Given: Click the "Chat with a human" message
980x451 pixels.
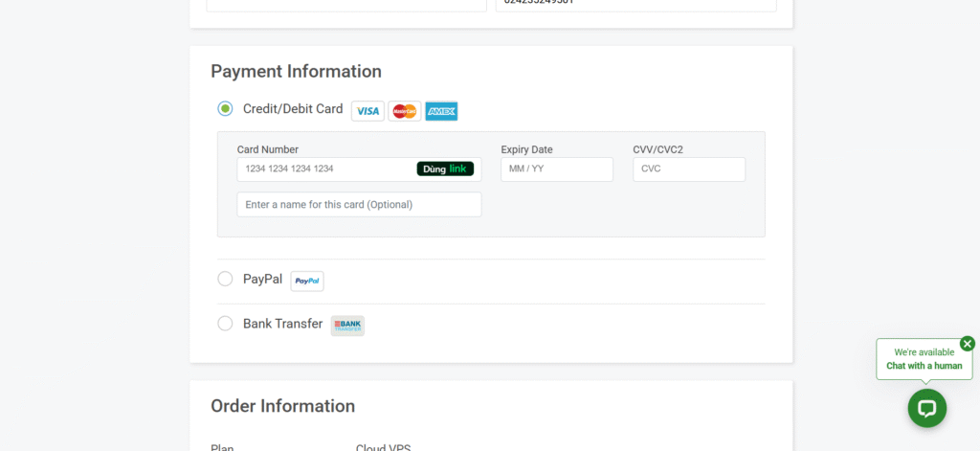Looking at the screenshot, I should pyautogui.click(x=924, y=366).
